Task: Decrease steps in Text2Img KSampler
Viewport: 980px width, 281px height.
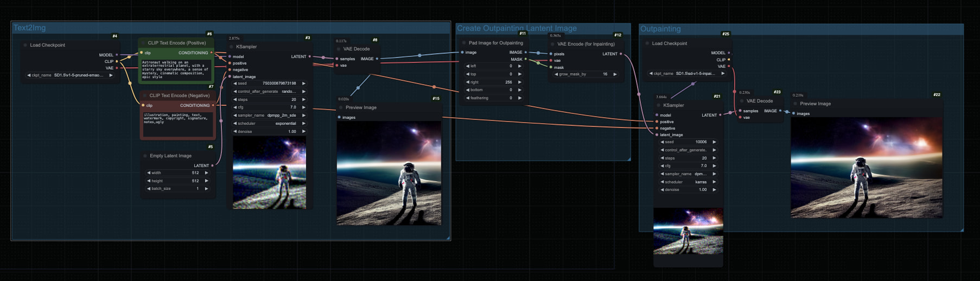Action: 236,99
